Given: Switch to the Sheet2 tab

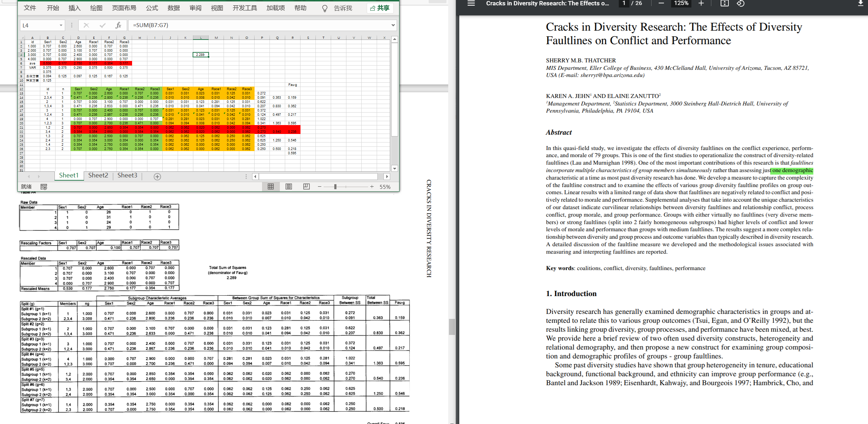Looking at the screenshot, I should [98, 175].
